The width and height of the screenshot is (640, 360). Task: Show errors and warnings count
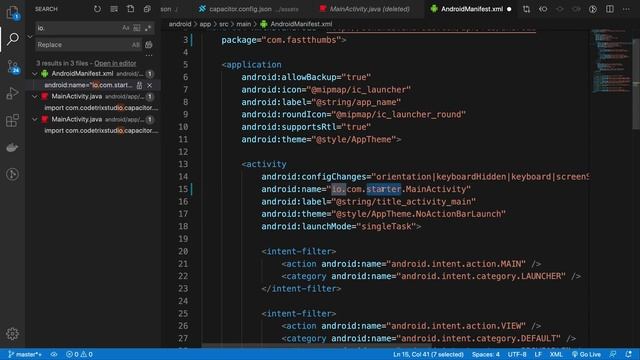79,354
